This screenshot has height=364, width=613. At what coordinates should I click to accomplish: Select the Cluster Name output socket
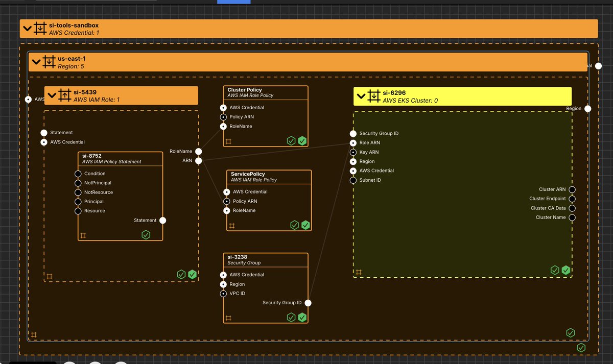click(572, 217)
